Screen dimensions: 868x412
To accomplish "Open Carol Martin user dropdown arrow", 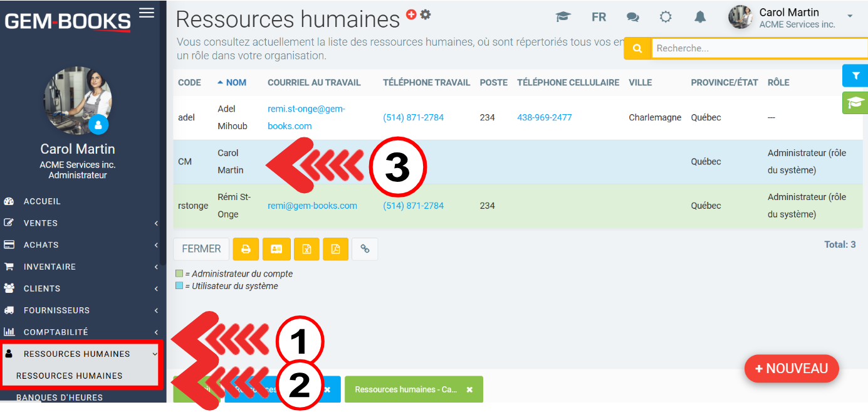I will coord(850,16).
